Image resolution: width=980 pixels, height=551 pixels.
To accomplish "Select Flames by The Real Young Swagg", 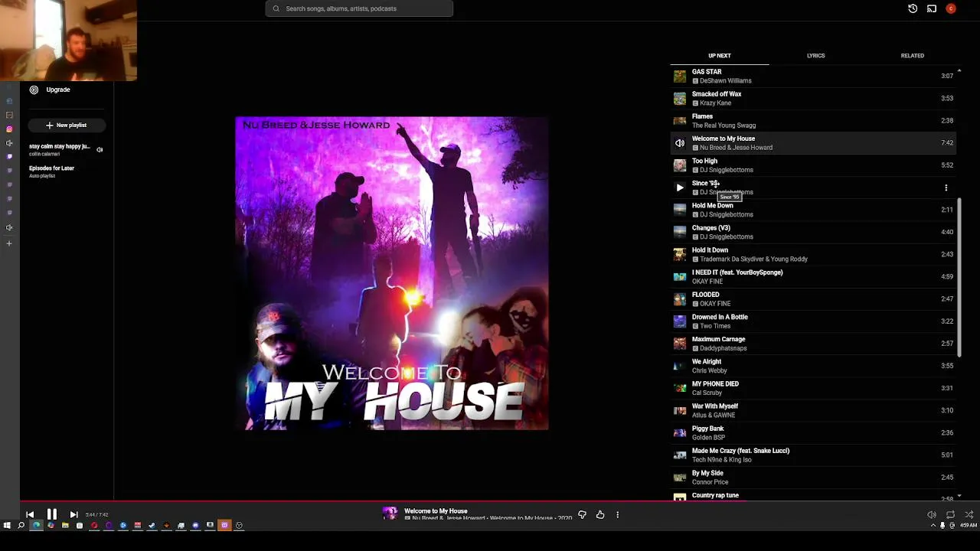I will [x=813, y=120].
